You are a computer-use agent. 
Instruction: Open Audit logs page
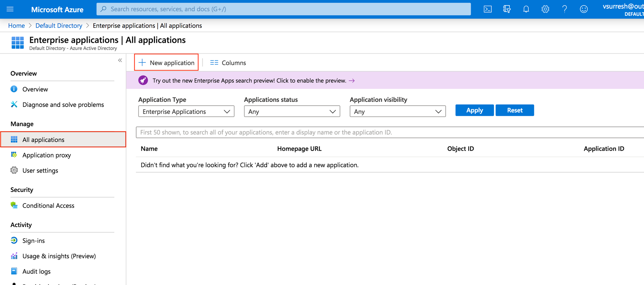[36, 271]
